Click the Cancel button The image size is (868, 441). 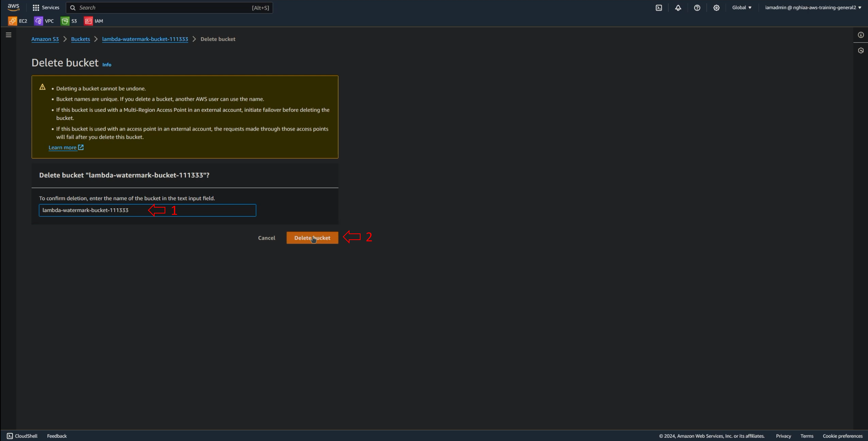click(x=266, y=237)
